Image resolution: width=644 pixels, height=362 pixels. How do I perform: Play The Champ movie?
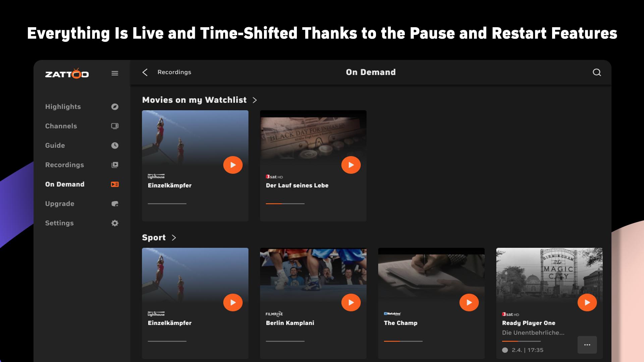click(469, 302)
